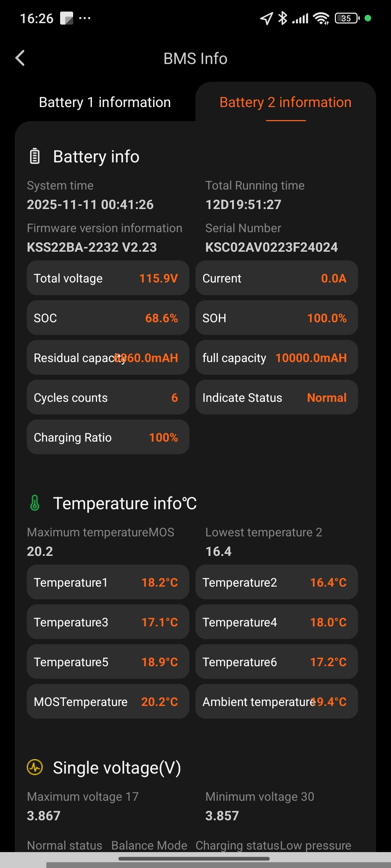Tap the Bluetooth status bar icon
The height and width of the screenshot is (868, 391).
tap(282, 18)
